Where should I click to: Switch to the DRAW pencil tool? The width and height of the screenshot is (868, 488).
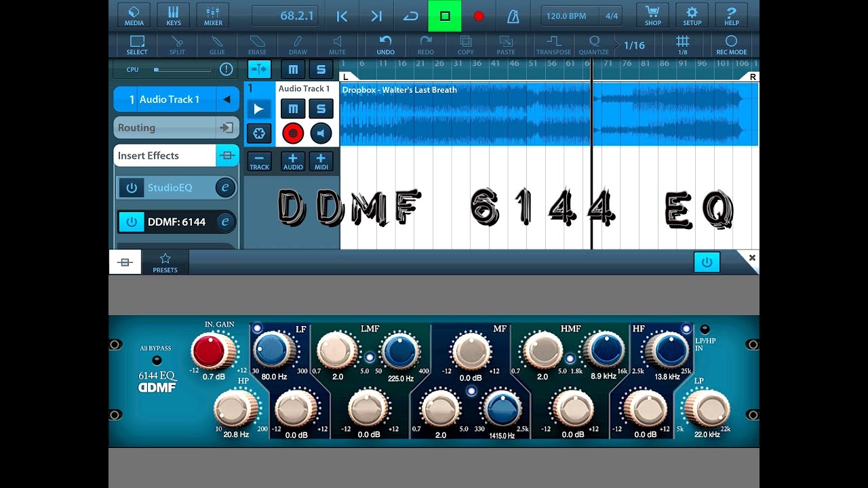298,45
